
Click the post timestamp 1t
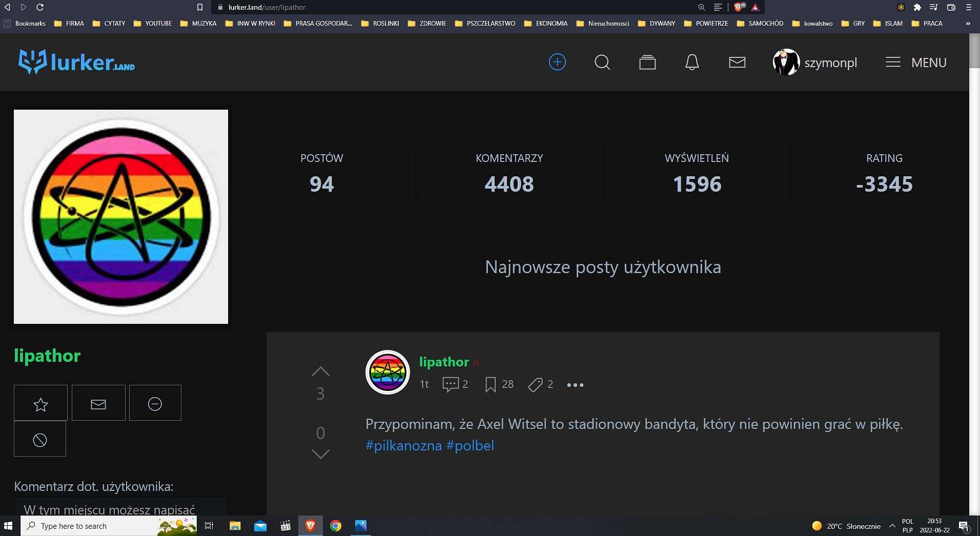424,384
